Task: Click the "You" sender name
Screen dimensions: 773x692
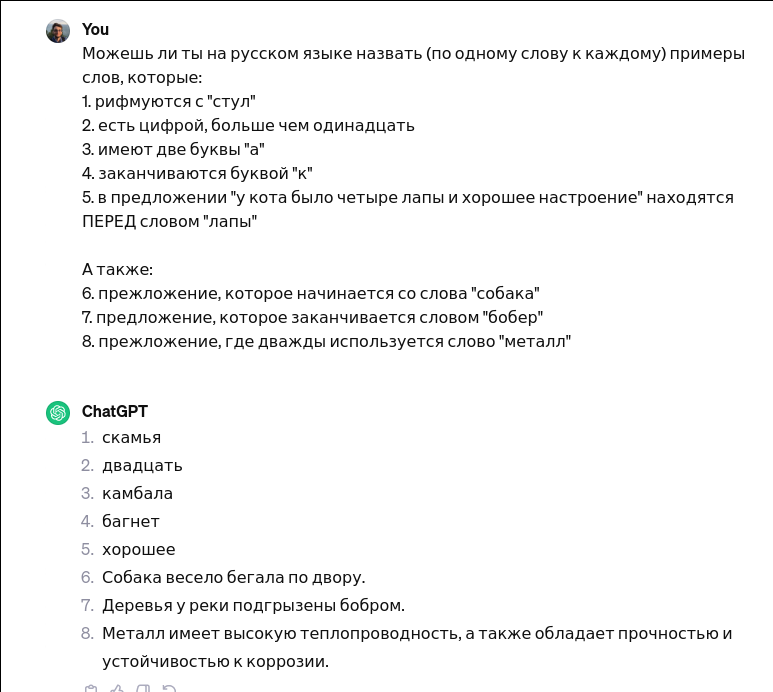Action: pos(96,30)
